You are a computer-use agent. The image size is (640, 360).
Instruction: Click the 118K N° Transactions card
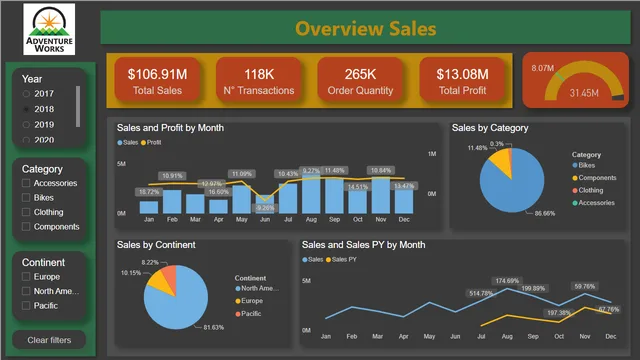(x=259, y=81)
